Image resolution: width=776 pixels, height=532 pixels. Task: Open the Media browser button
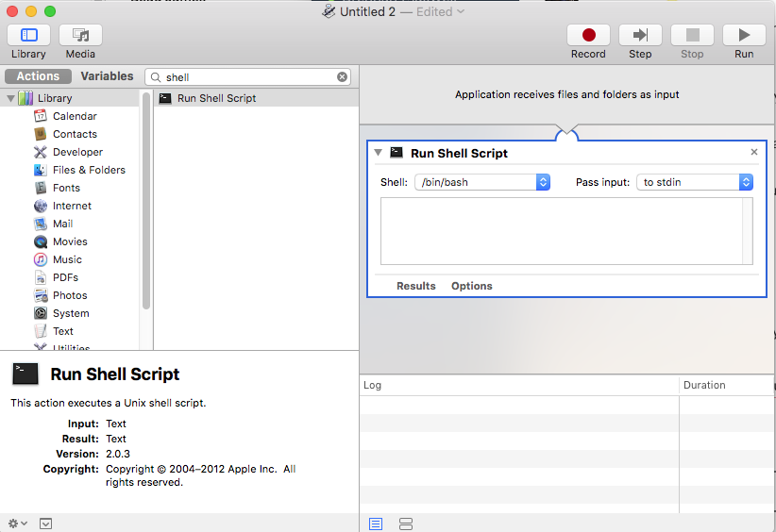point(80,35)
